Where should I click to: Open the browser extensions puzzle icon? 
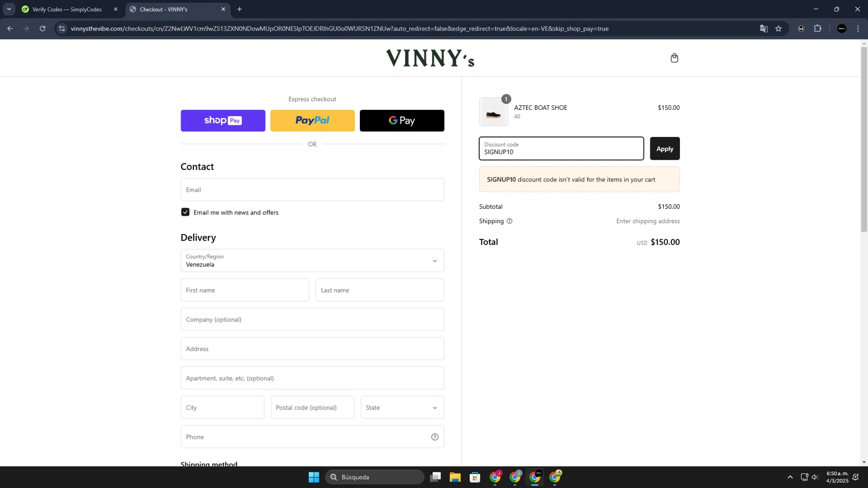click(x=818, y=28)
